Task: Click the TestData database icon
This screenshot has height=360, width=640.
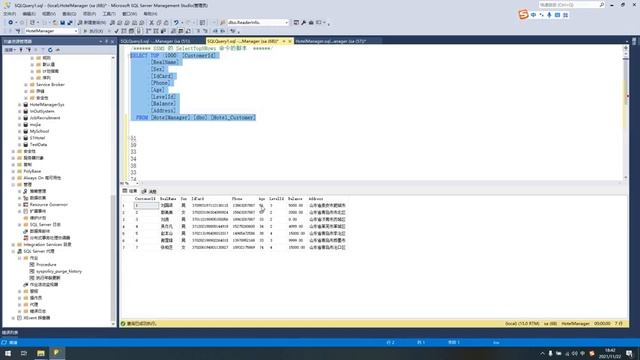Action: click(x=26, y=144)
